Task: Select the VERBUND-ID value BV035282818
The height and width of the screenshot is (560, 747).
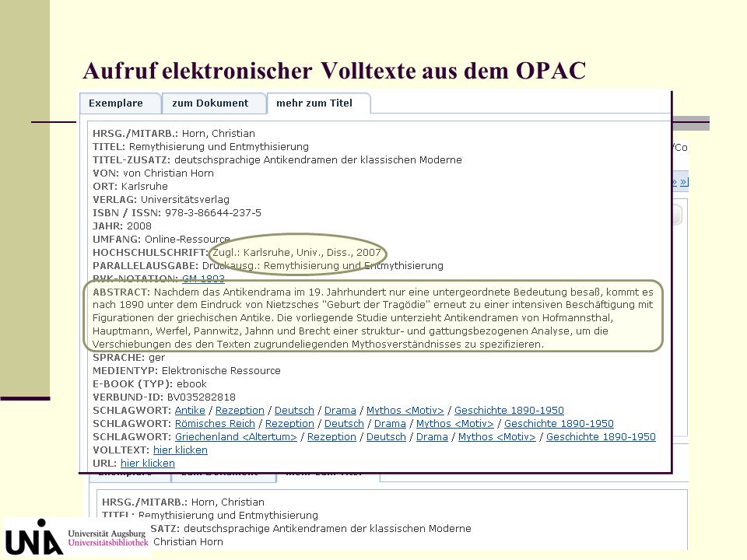Action: pos(201,397)
